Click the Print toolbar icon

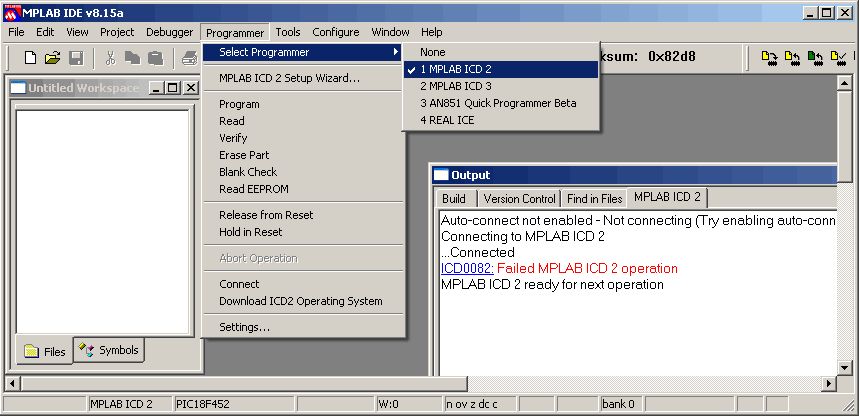click(x=190, y=58)
